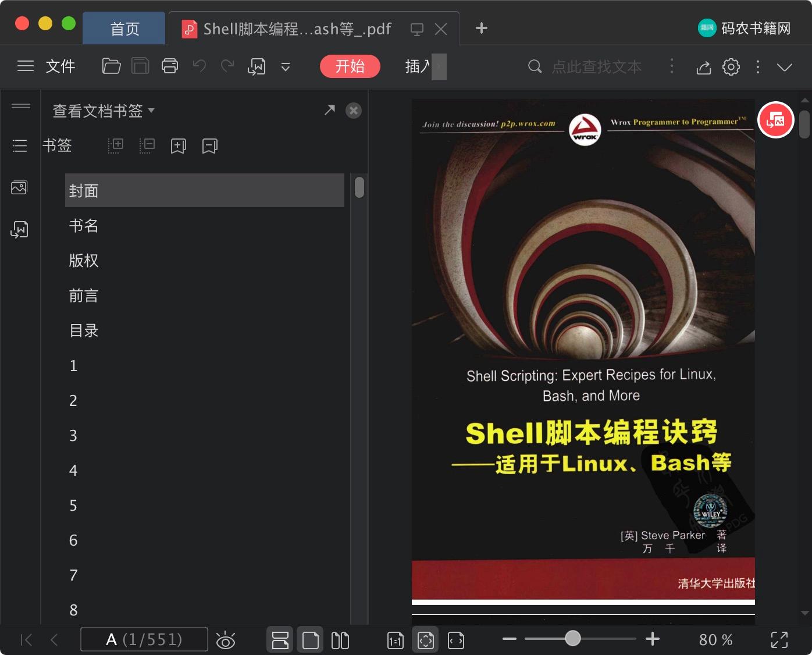Click the open folder icon
This screenshot has height=655, width=812.
(111, 66)
